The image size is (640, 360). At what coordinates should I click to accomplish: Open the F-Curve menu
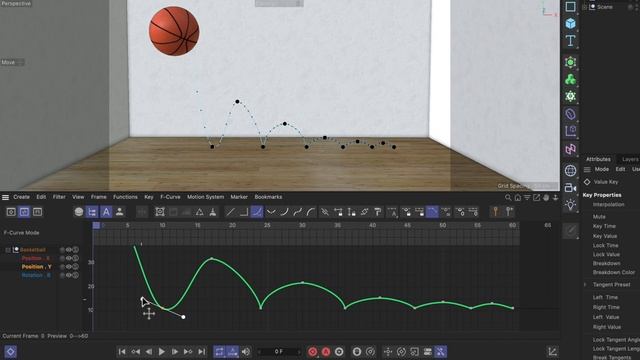[x=170, y=197]
